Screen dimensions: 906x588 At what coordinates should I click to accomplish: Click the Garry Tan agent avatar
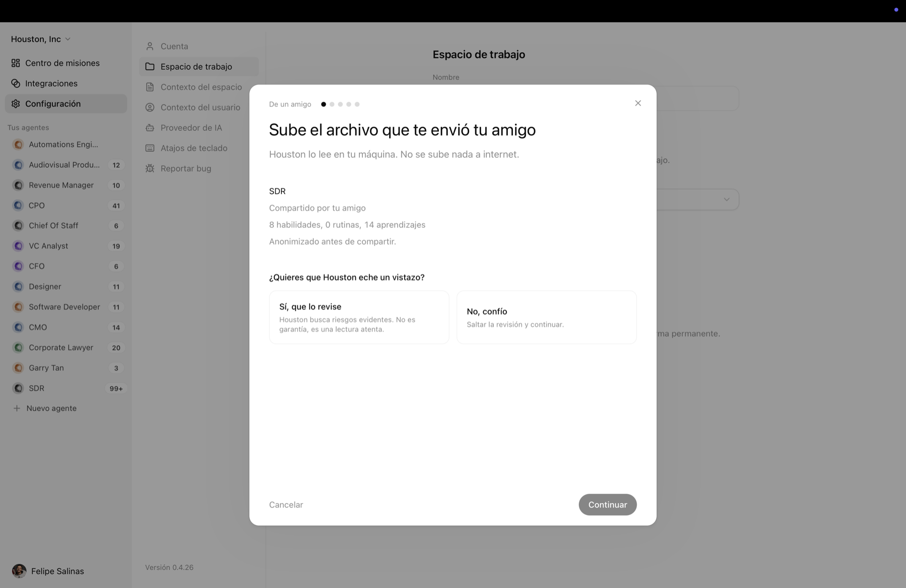pos(18,368)
